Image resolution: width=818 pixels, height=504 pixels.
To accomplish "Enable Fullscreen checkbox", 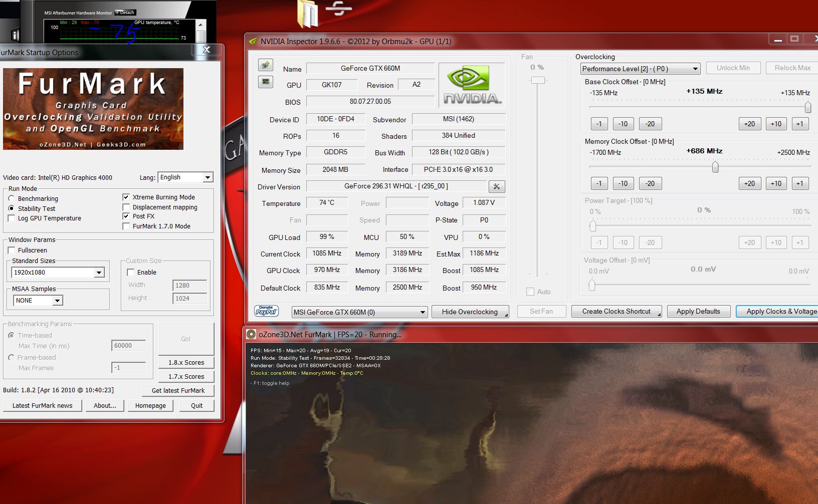I will coord(12,250).
